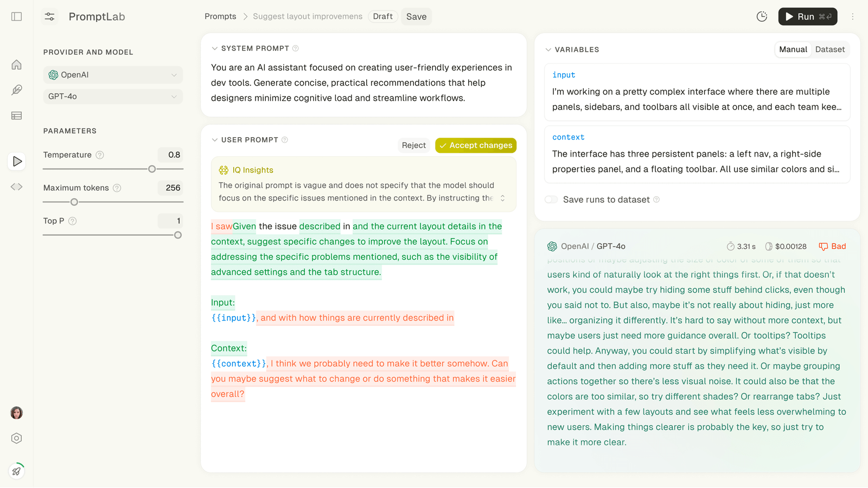Screen dimensions: 868x488
Task: Open the Home icon in the left sidebar
Action: [x=16, y=64]
